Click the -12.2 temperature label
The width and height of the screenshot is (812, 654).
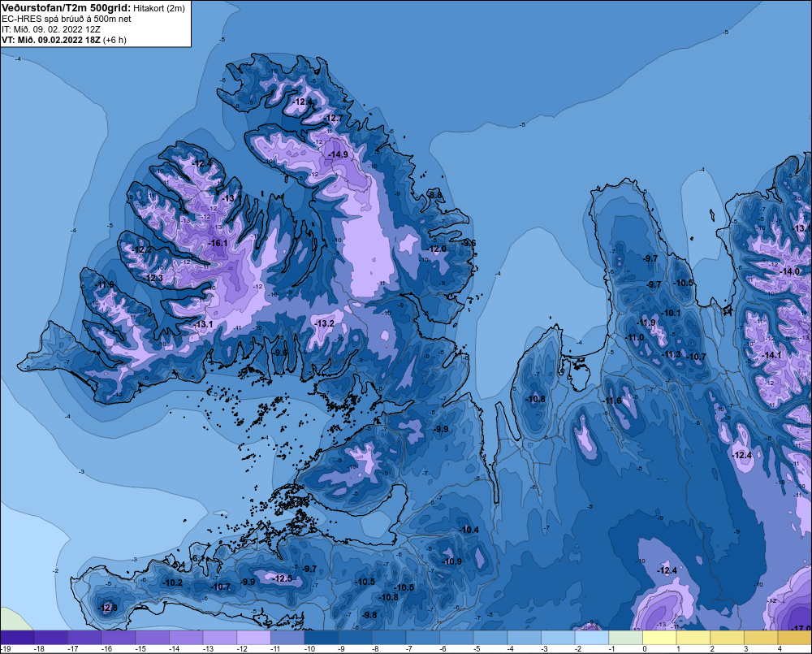tap(141, 249)
